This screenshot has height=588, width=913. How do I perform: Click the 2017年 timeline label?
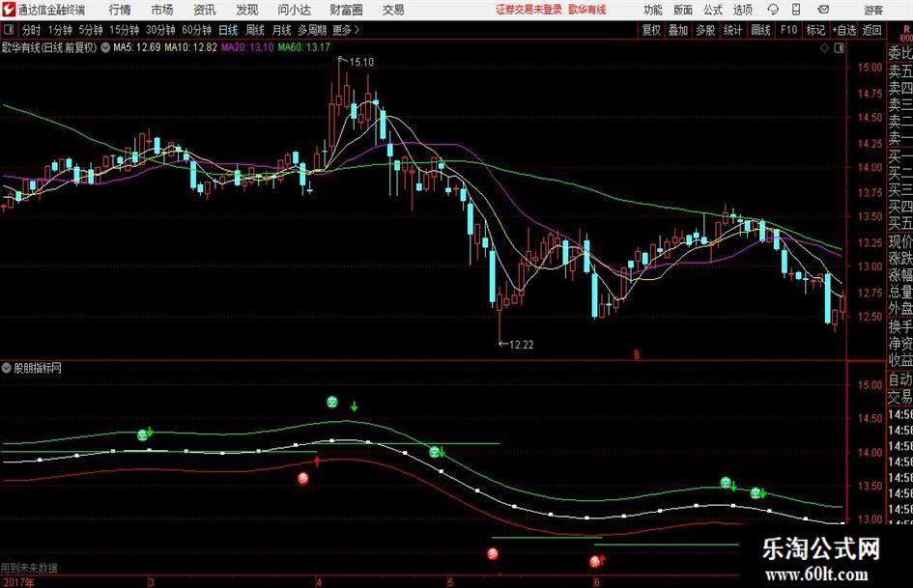18,581
